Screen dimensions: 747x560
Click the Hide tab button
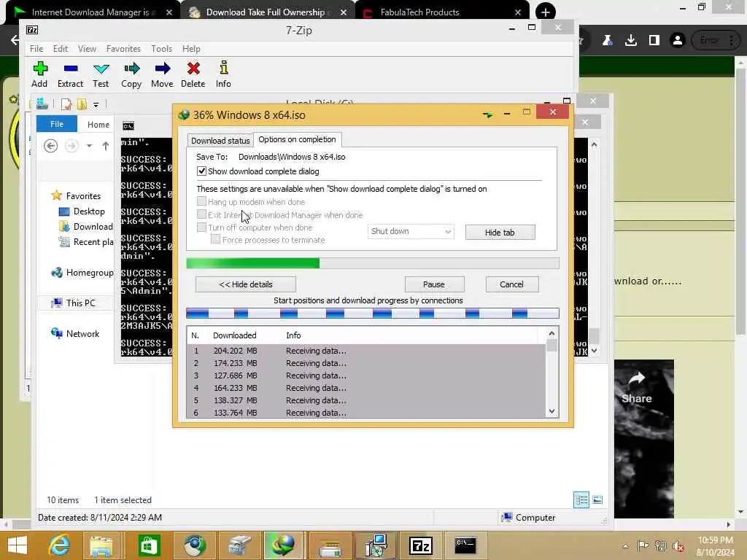(x=500, y=233)
